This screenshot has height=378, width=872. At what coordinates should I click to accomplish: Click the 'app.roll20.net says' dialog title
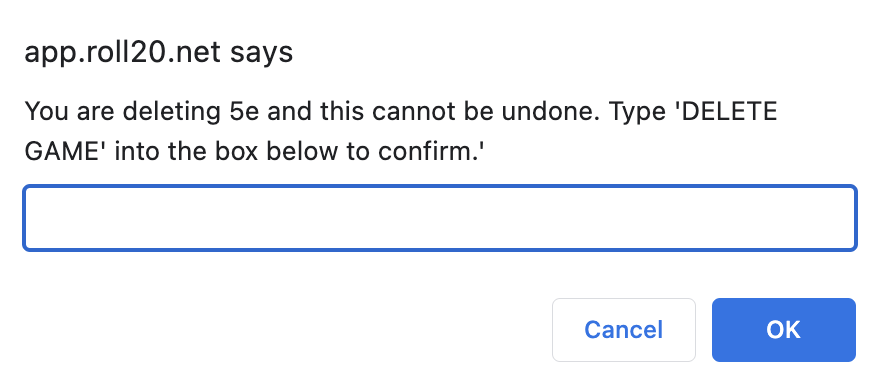tap(158, 53)
